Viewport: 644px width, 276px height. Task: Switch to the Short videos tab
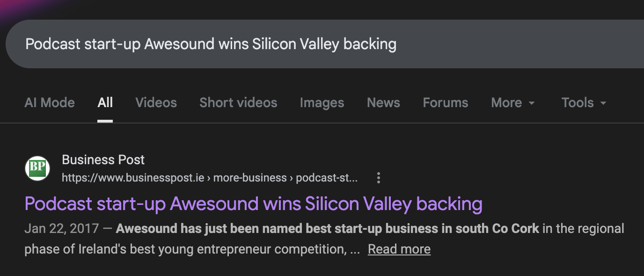pyautogui.click(x=238, y=103)
